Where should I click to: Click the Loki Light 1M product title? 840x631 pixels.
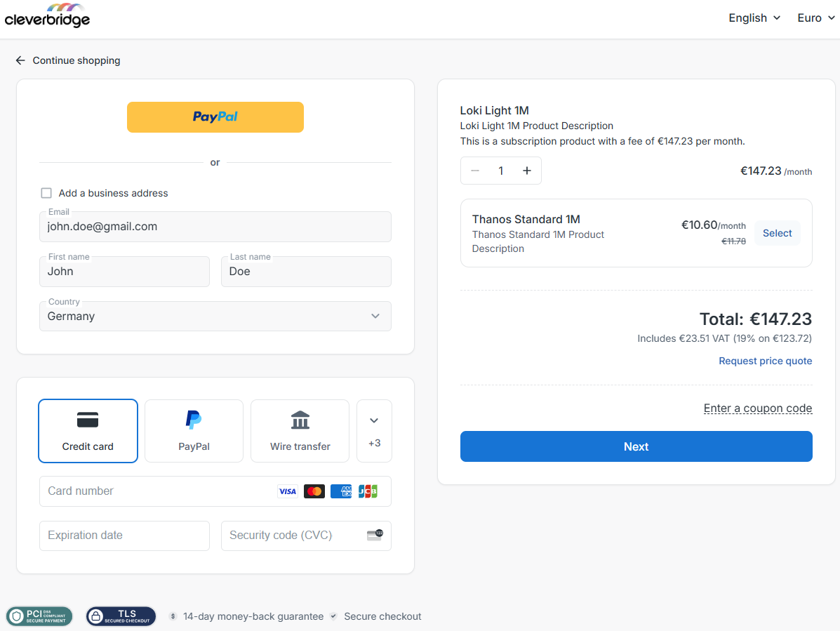pos(495,110)
